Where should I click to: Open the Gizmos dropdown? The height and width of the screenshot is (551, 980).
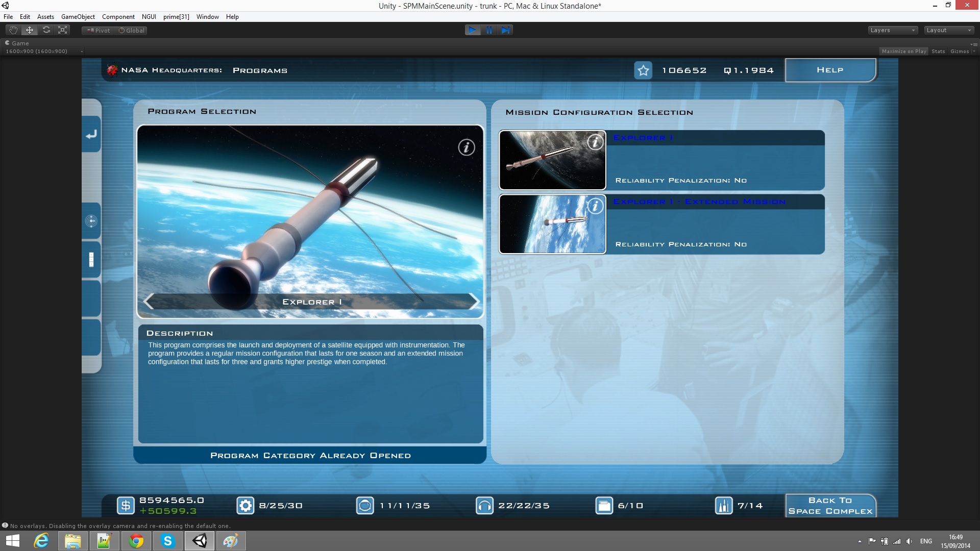tap(962, 51)
